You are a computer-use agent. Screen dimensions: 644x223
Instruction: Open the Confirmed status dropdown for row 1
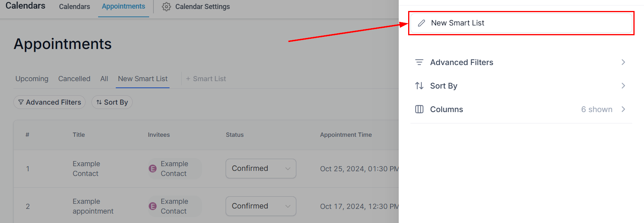tap(261, 169)
